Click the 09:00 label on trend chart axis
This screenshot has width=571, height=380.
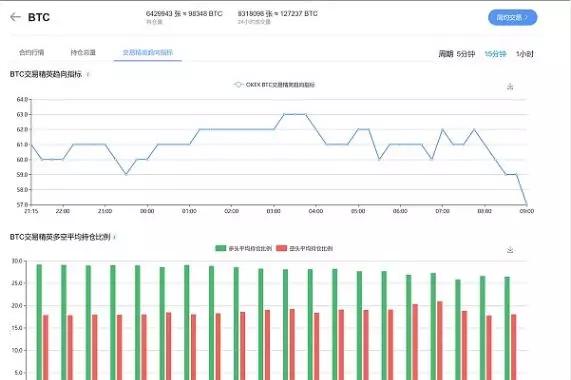tap(527, 211)
